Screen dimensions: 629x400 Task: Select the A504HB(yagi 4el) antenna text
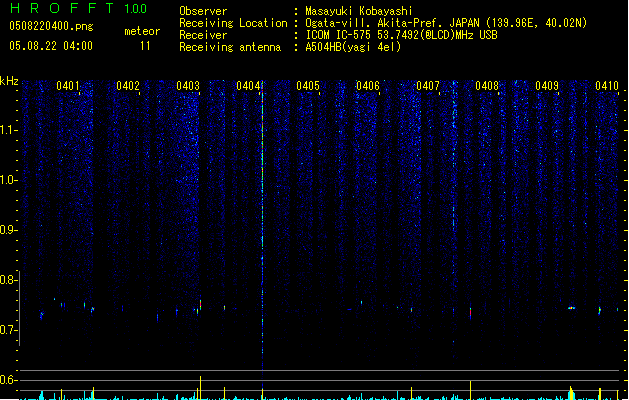point(353,47)
